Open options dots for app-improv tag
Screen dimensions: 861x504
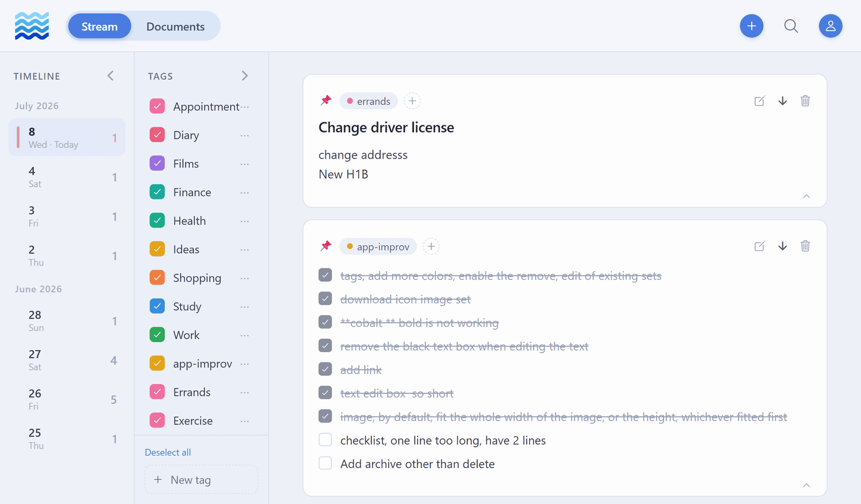(245, 364)
